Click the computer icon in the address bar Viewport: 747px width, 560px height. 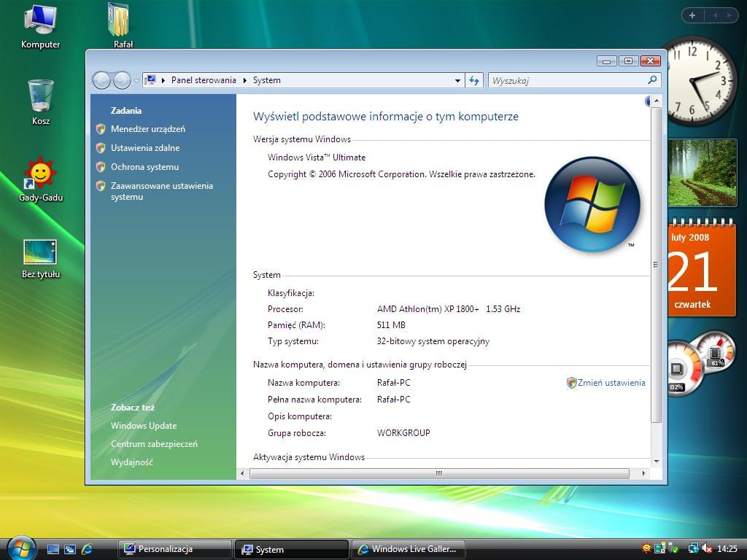(x=150, y=80)
